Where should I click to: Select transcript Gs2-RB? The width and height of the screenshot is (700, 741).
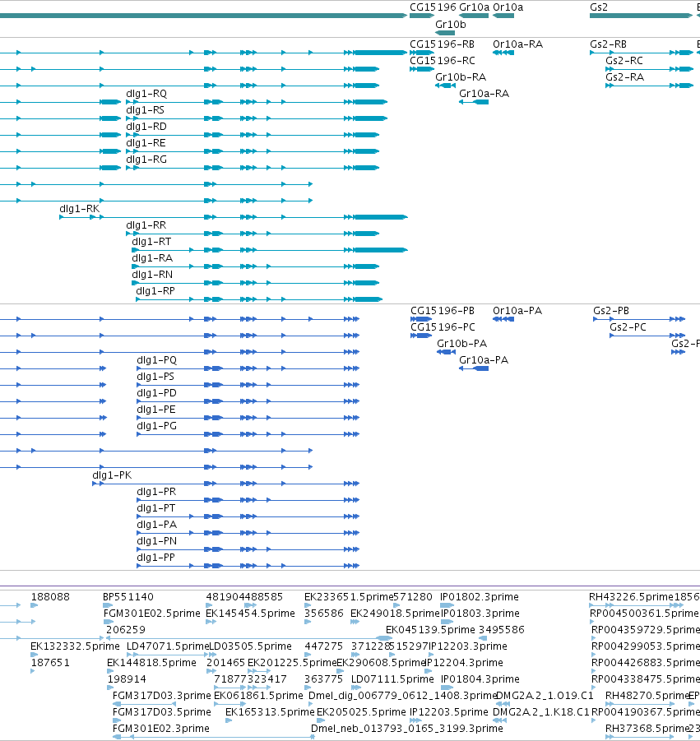pyautogui.click(x=609, y=44)
